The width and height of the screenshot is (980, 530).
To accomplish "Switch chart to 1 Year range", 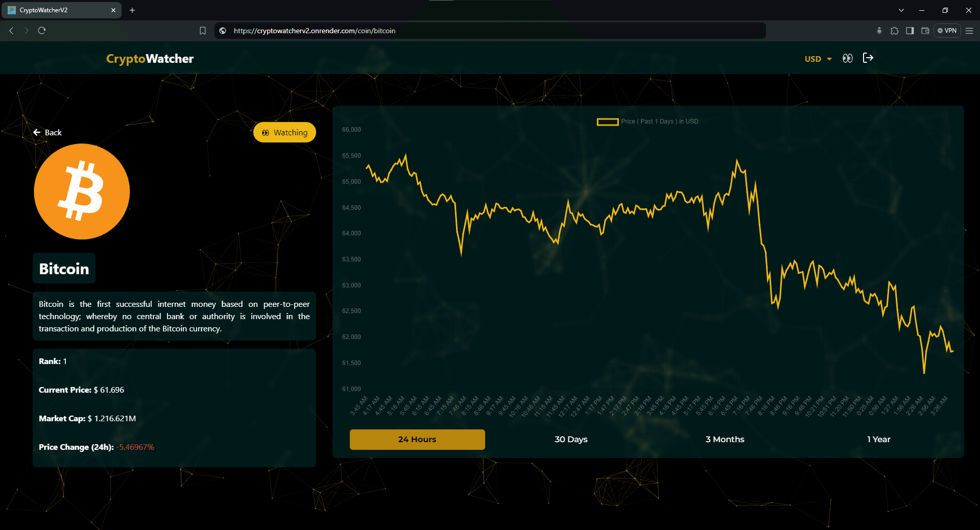I will click(x=878, y=439).
